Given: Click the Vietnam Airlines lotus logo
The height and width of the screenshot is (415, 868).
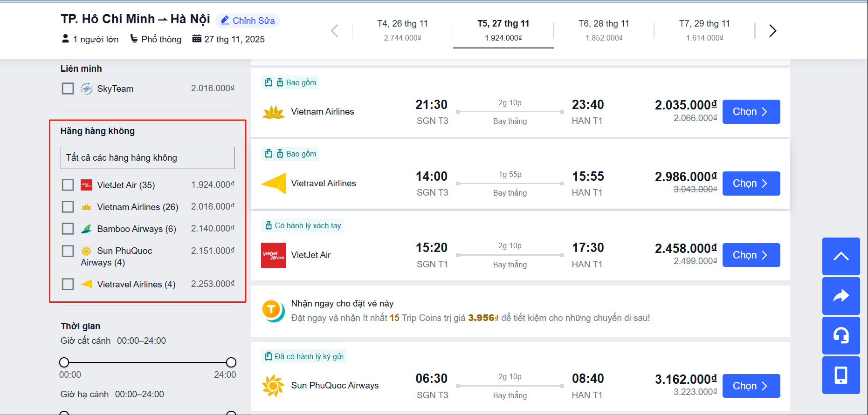Looking at the screenshot, I should 274,112.
